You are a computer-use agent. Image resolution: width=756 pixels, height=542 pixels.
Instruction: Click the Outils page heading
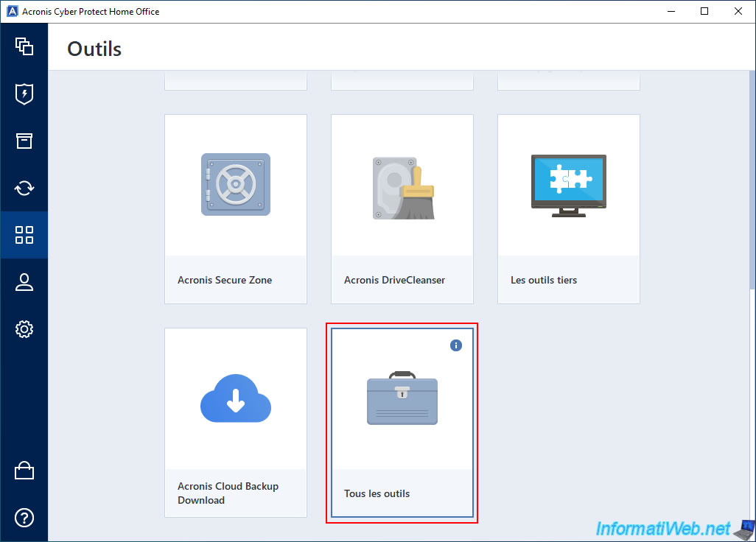(x=94, y=49)
